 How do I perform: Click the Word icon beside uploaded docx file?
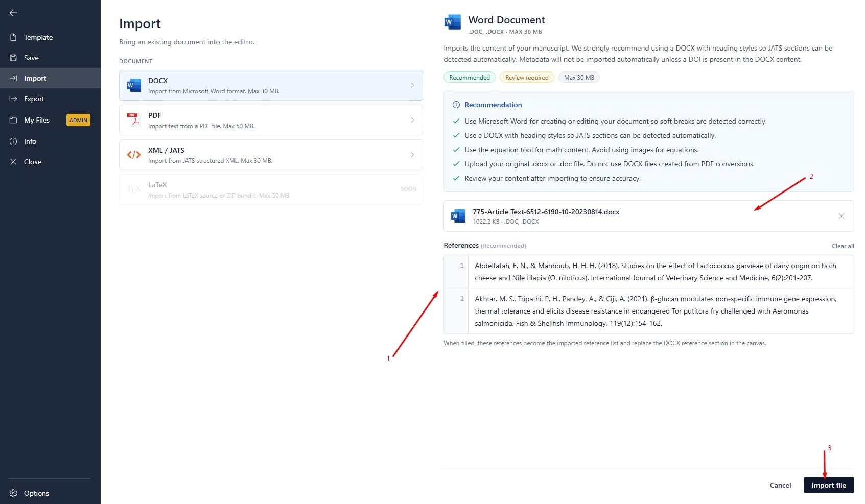click(x=458, y=216)
